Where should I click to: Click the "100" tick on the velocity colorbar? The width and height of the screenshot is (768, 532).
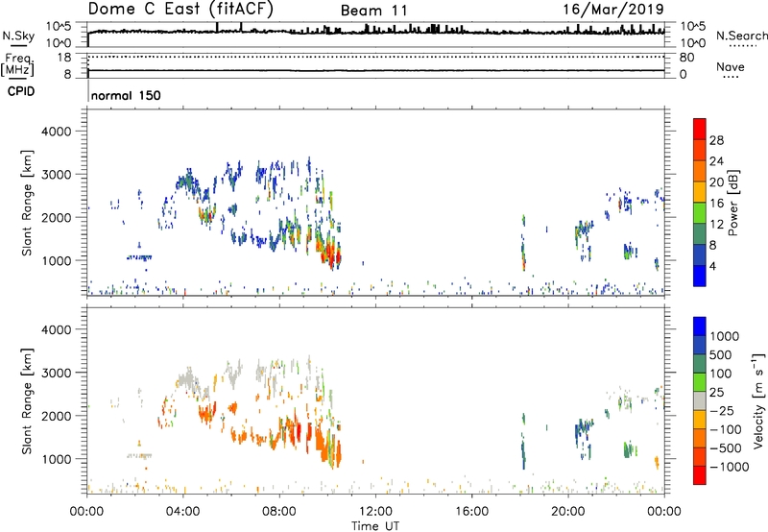click(721, 374)
